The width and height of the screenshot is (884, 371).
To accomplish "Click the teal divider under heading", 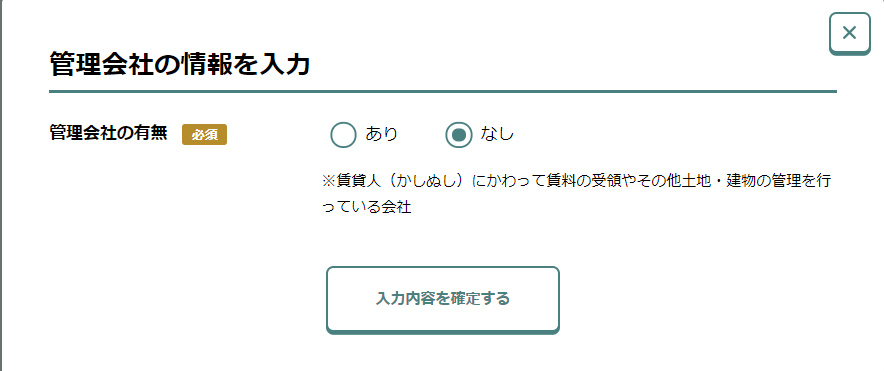I will pyautogui.click(x=443, y=91).
